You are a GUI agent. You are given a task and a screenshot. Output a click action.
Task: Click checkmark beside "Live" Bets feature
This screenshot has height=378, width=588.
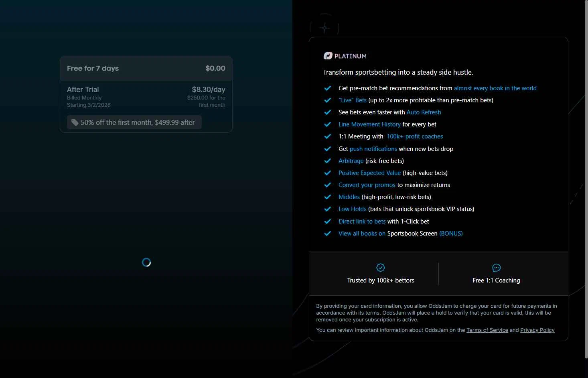(328, 100)
